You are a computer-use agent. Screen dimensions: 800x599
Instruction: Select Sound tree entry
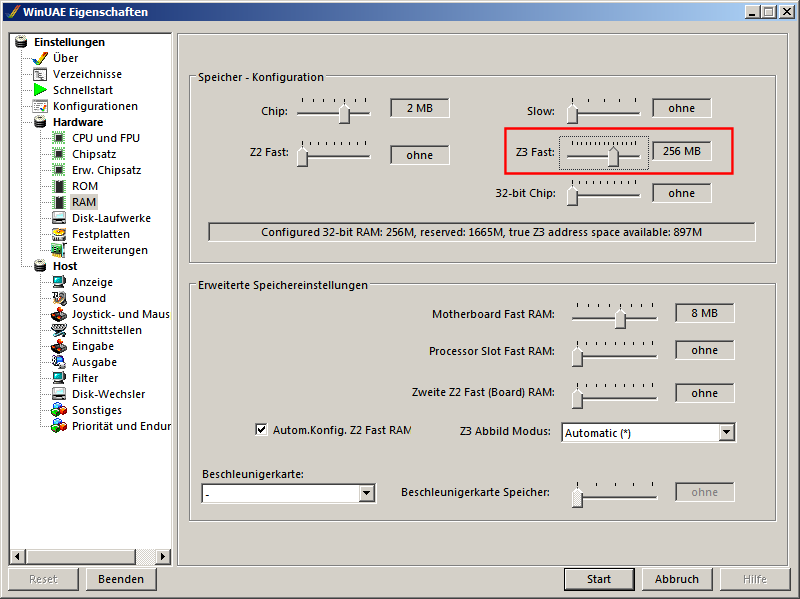(89, 298)
